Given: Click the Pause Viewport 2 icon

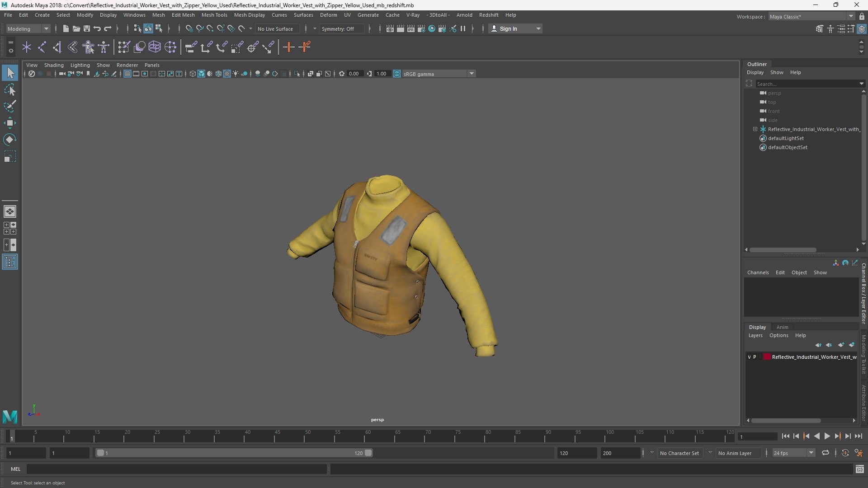Looking at the screenshot, I should click(463, 28).
